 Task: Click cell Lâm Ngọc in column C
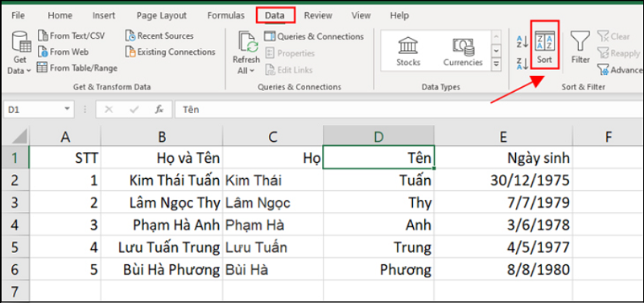pyautogui.click(x=273, y=202)
